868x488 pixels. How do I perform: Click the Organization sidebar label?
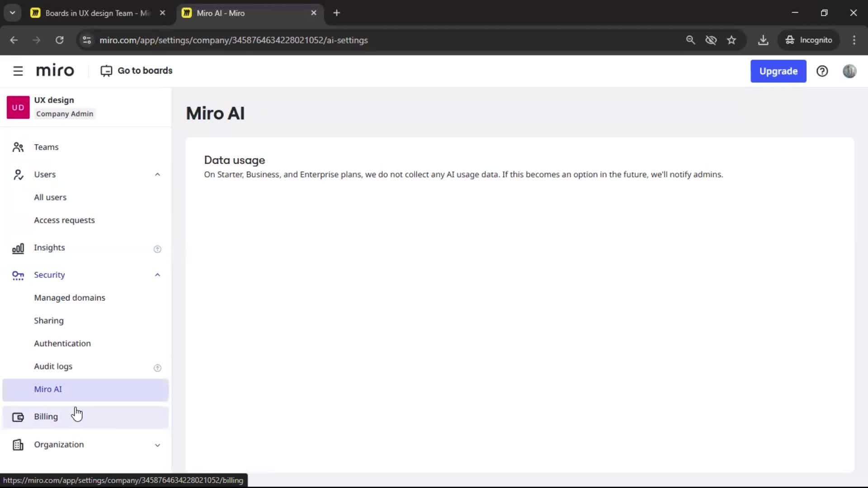pyautogui.click(x=59, y=444)
